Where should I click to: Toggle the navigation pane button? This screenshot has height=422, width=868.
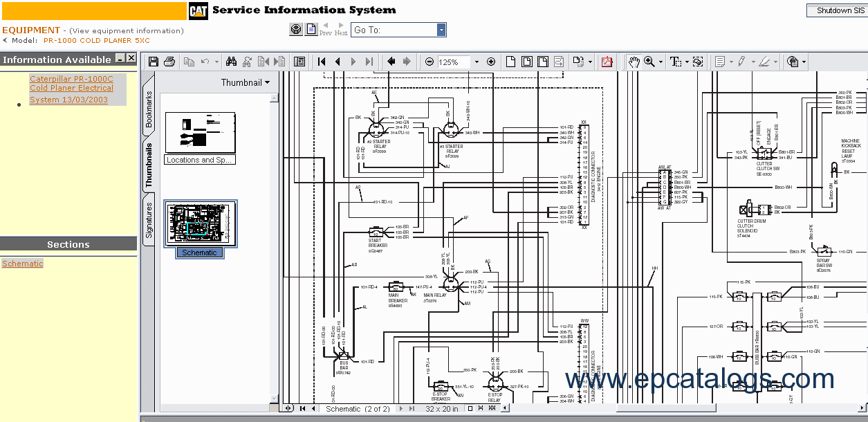[299, 62]
